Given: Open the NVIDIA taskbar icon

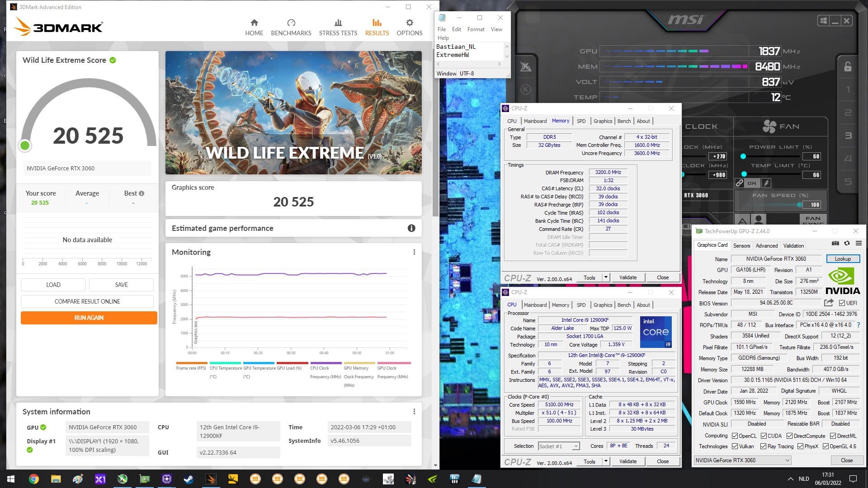Looking at the screenshot, I should point(433,479).
